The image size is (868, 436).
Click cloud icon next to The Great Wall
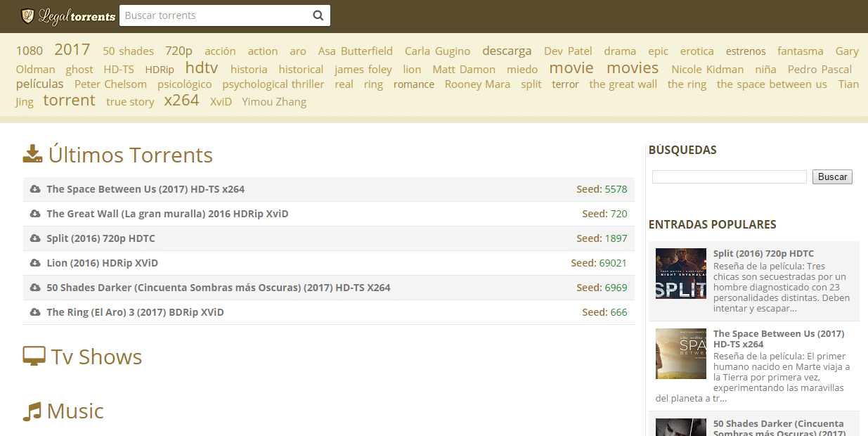pos(35,214)
